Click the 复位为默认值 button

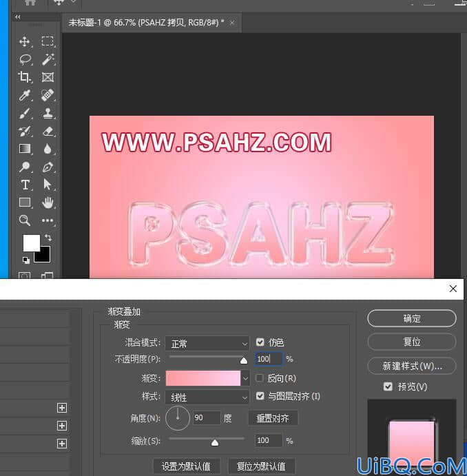coord(261,466)
